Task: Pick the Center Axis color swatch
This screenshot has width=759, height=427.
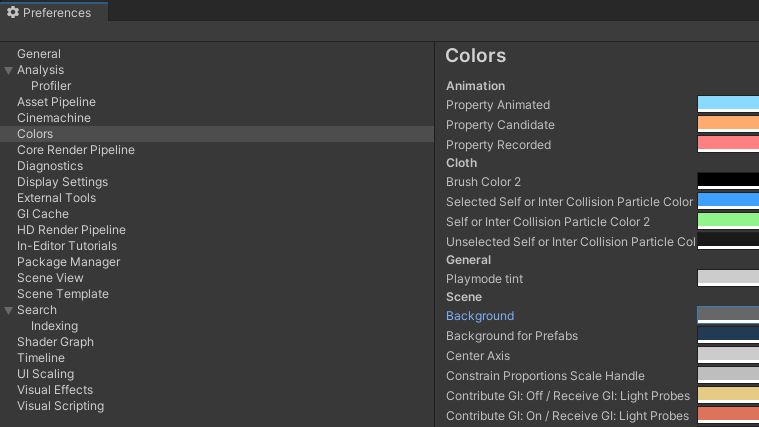Action: [x=727, y=355]
